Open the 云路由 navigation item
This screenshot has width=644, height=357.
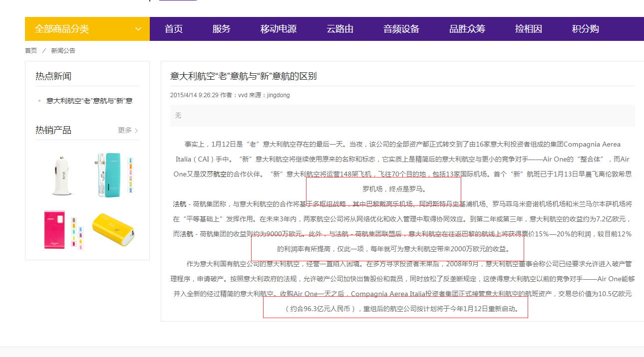pyautogui.click(x=340, y=29)
